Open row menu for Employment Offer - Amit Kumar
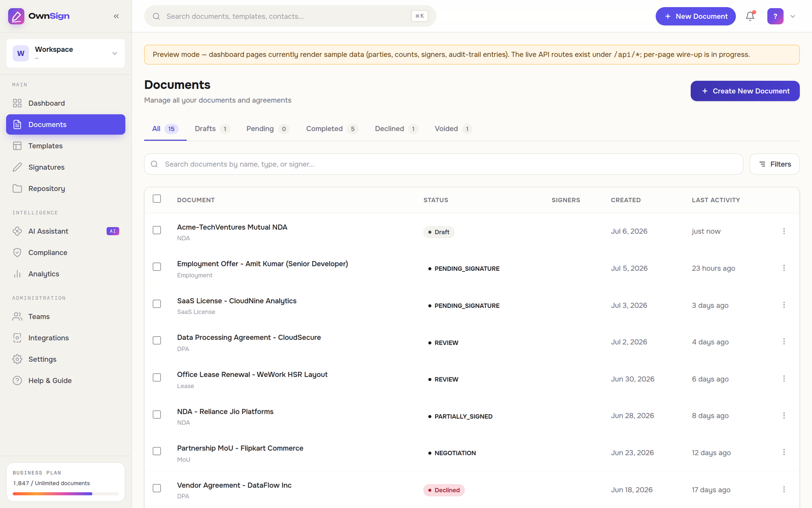Screen dimensions: 812x508 pos(784,268)
